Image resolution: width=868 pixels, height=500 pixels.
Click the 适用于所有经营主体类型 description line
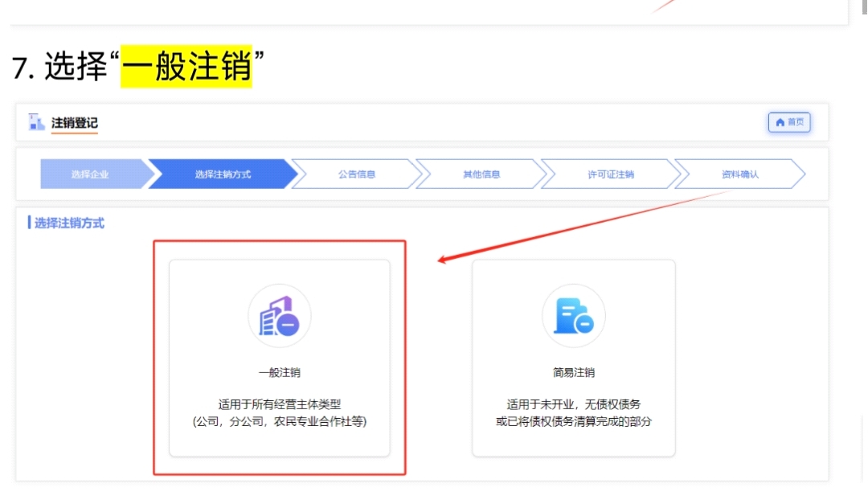pyautogui.click(x=279, y=404)
